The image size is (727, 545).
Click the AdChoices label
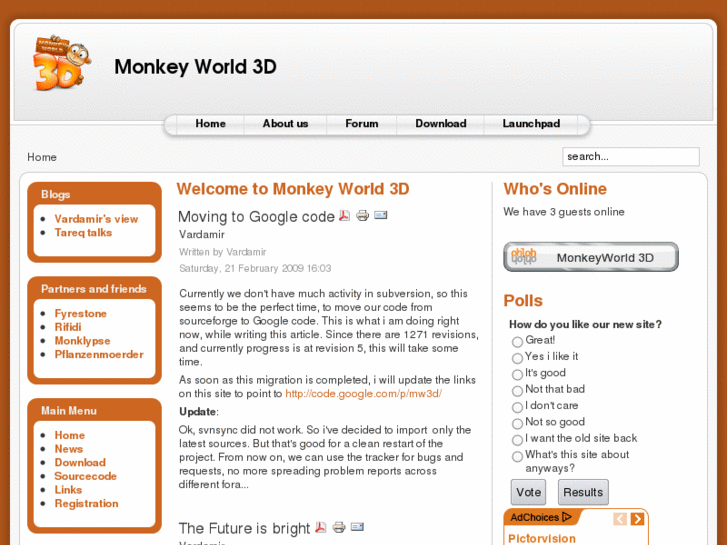534,517
